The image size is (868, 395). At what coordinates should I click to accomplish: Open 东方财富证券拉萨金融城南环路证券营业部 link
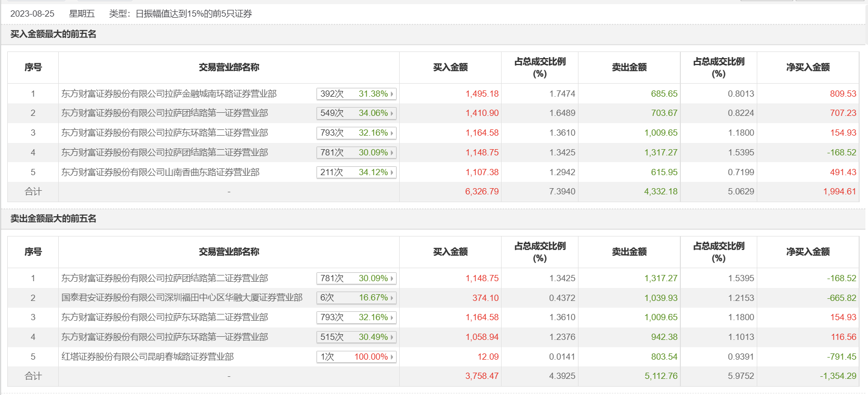[169, 94]
